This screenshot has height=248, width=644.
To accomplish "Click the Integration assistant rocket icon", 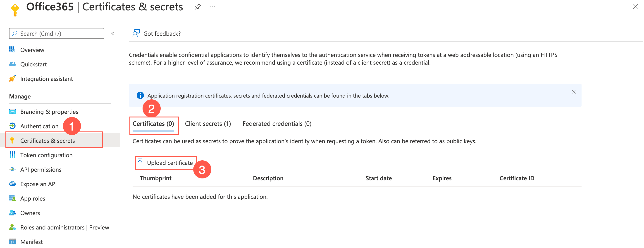I will pos(12,79).
